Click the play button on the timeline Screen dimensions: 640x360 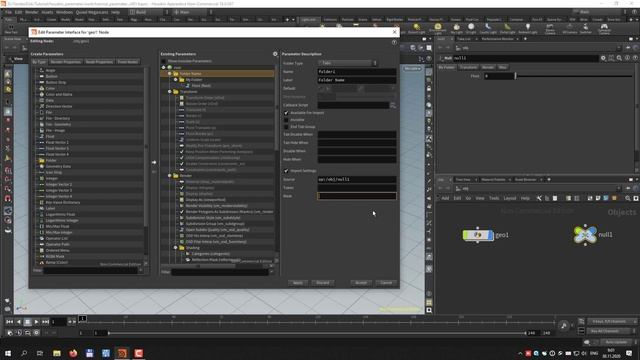[x=36, y=322]
